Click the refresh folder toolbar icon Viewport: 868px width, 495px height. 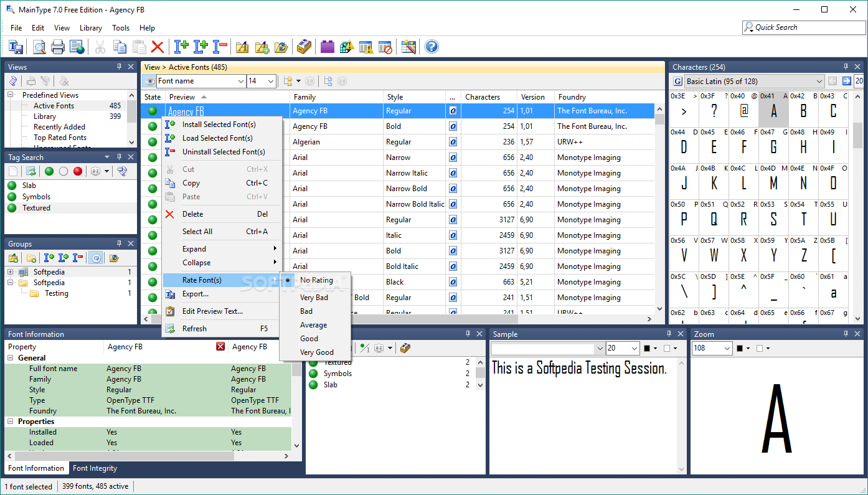[x=281, y=47]
